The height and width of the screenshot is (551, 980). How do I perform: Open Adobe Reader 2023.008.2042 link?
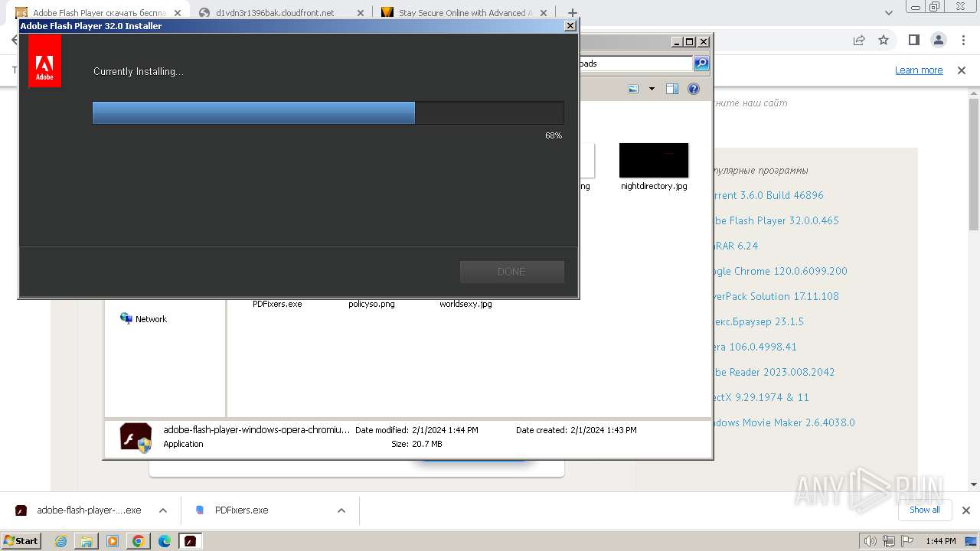[x=774, y=372]
